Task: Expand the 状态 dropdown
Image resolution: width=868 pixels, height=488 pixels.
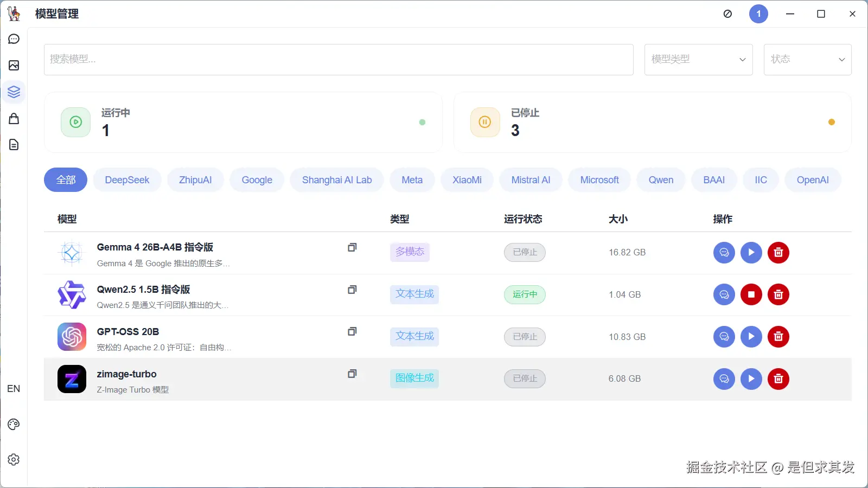Action: [x=808, y=60]
